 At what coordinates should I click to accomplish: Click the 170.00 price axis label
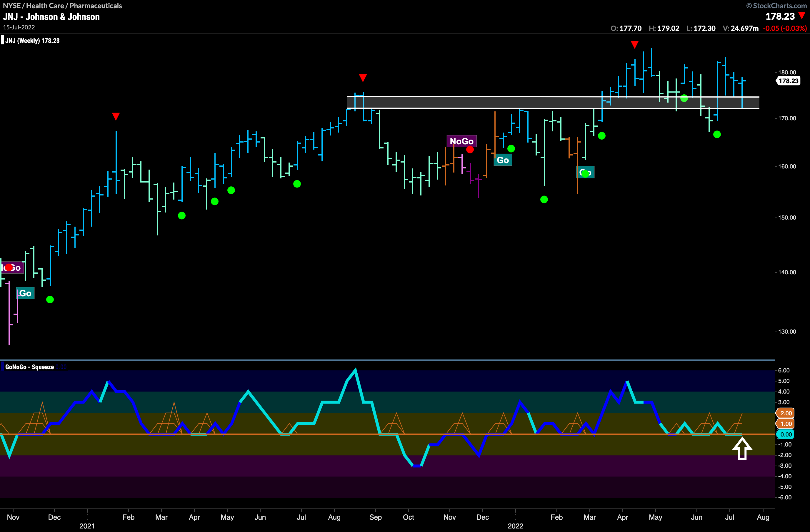787,118
